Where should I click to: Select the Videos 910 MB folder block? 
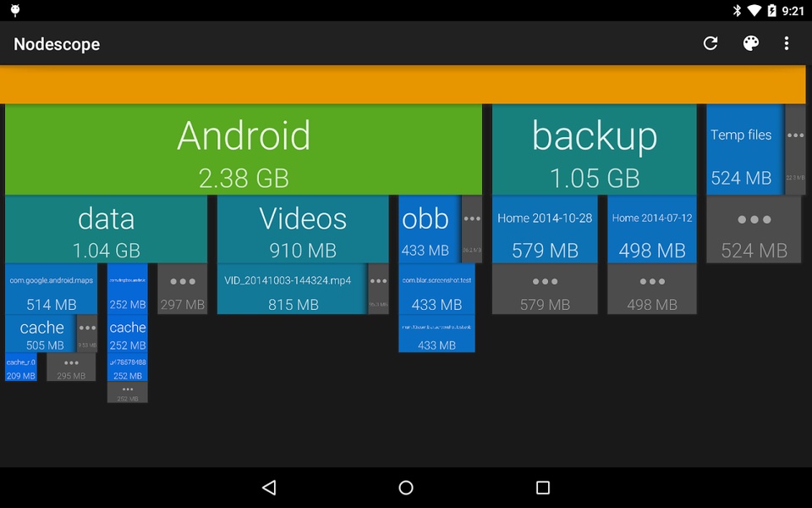pos(303,229)
